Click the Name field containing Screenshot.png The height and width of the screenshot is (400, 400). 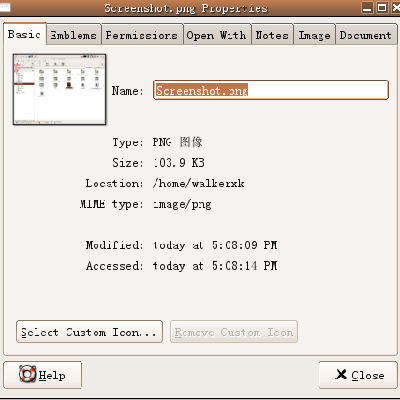(271, 90)
